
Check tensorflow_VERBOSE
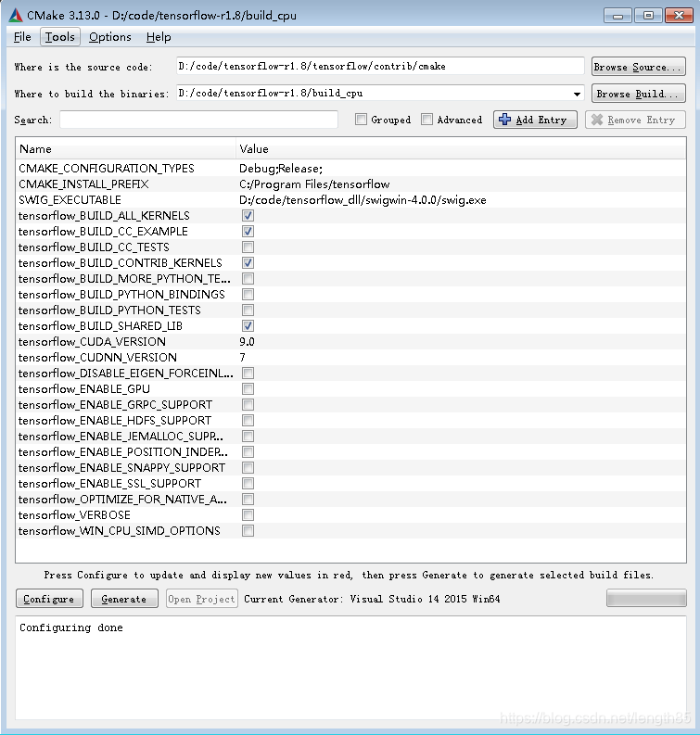point(248,514)
